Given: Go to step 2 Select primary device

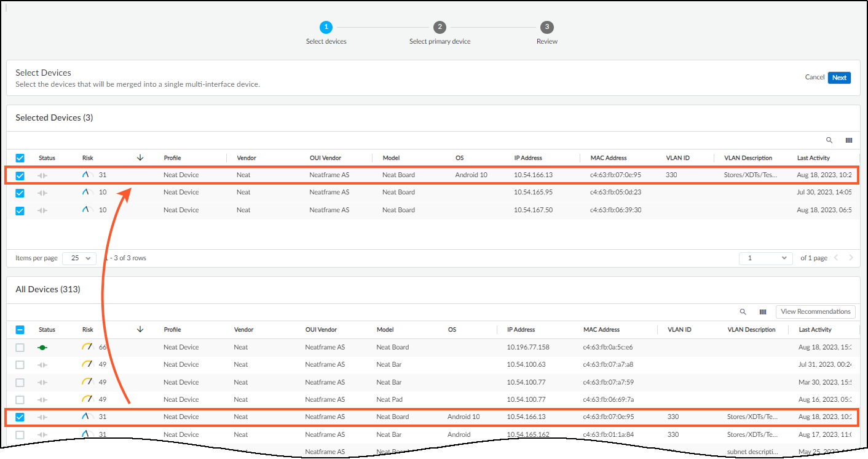Looking at the screenshot, I should pos(439,28).
